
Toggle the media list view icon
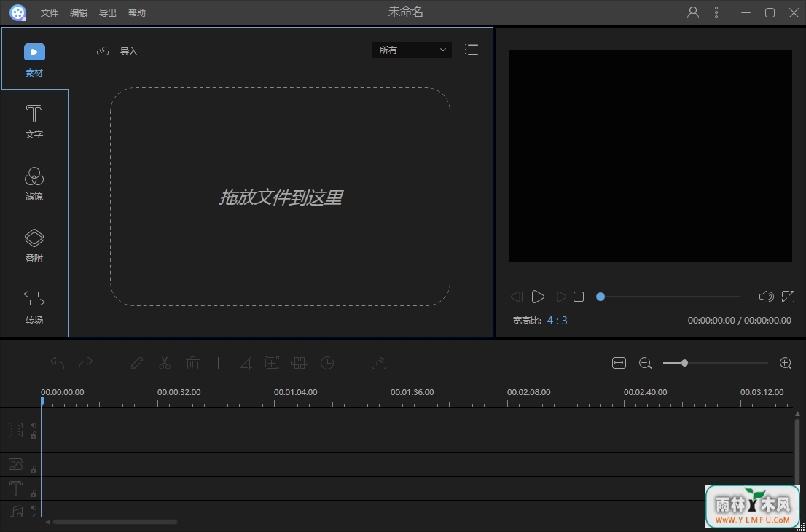[472, 50]
